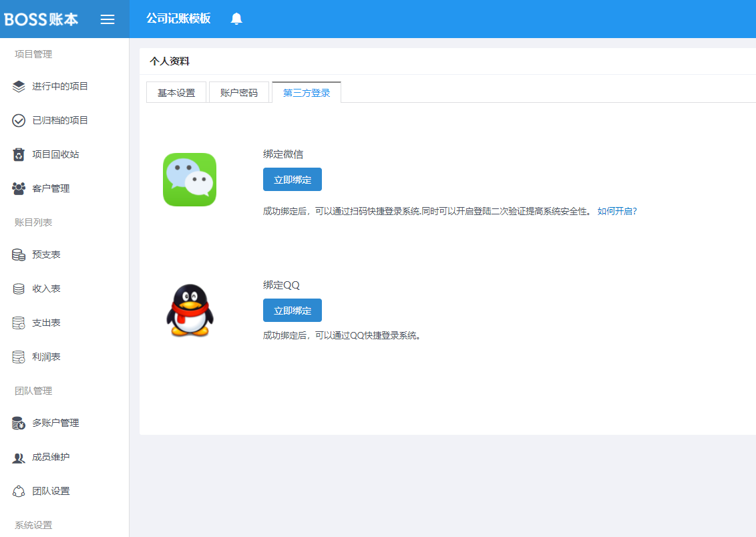
Task: Click the 团队设置 icon
Action: (x=19, y=491)
